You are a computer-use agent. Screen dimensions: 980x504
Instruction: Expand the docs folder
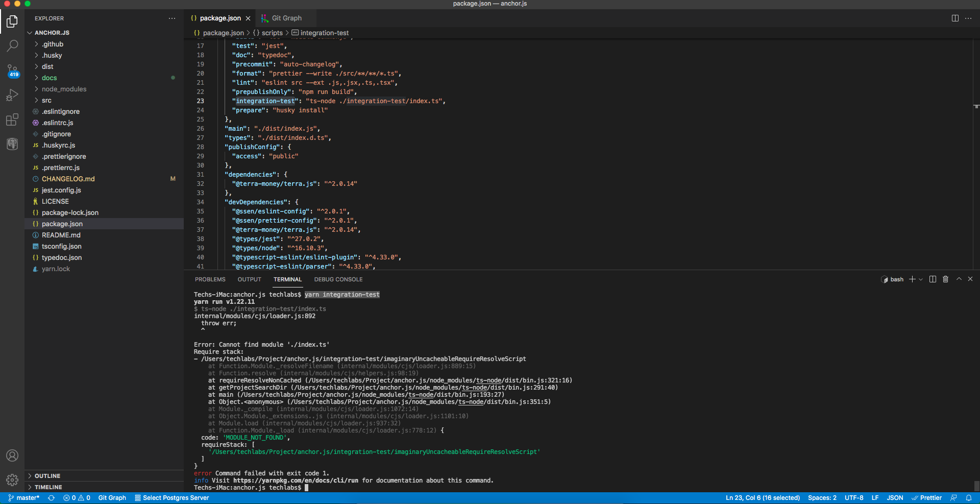point(104,78)
